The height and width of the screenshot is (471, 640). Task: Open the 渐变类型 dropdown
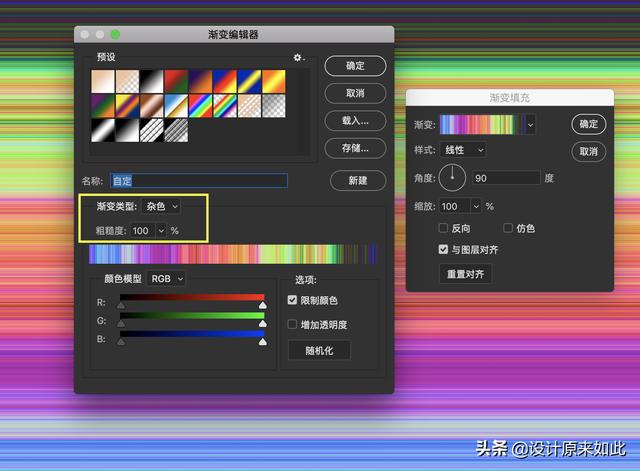[161, 207]
